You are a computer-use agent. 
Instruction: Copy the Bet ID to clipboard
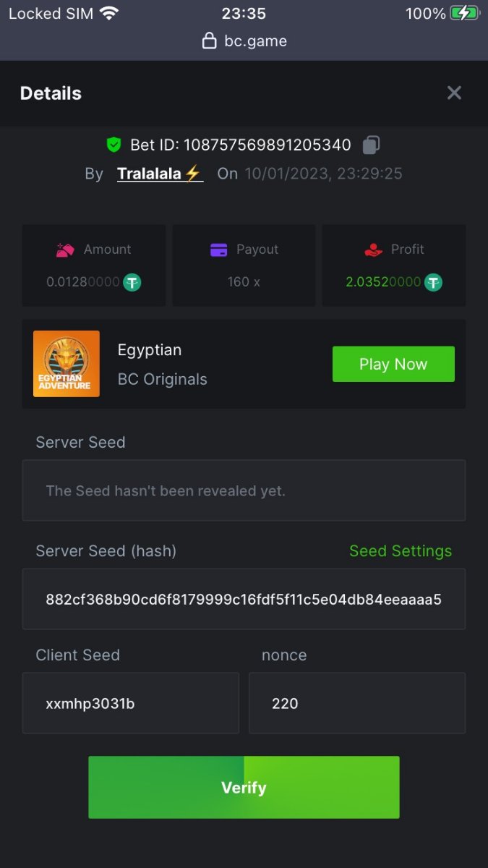point(371,145)
